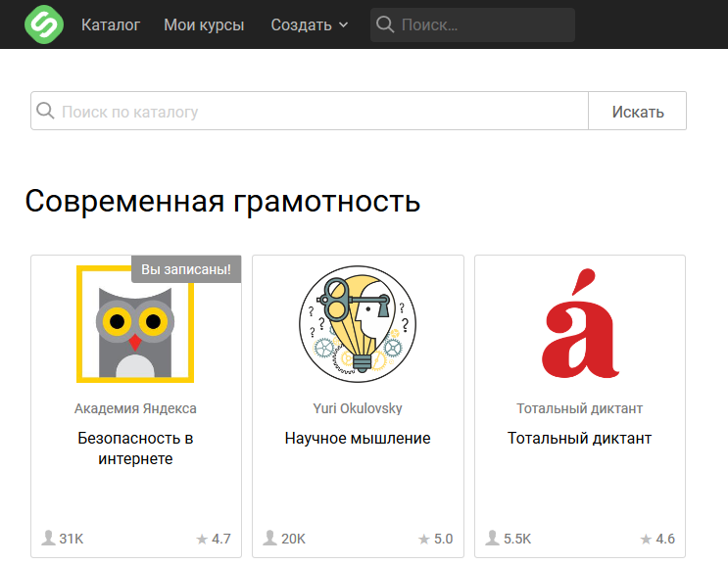The width and height of the screenshot is (728, 566).
Task: Click learners icon next to 20K
Action: [x=269, y=538]
